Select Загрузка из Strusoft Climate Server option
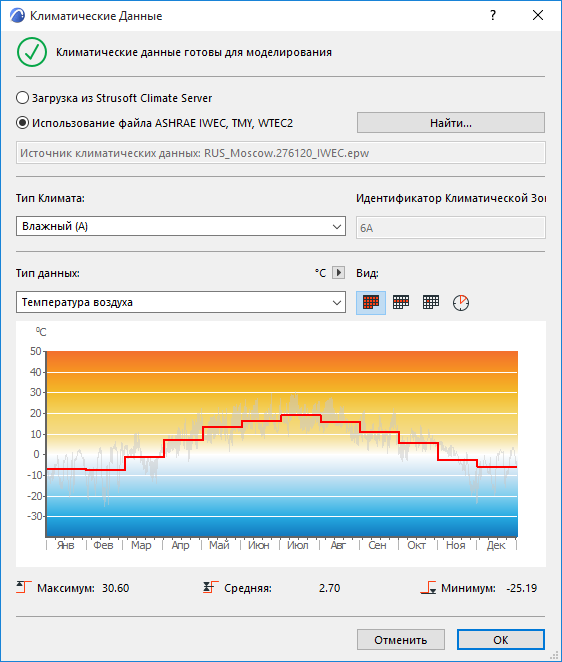Viewport: 562px width, 662px height. [x=114, y=98]
